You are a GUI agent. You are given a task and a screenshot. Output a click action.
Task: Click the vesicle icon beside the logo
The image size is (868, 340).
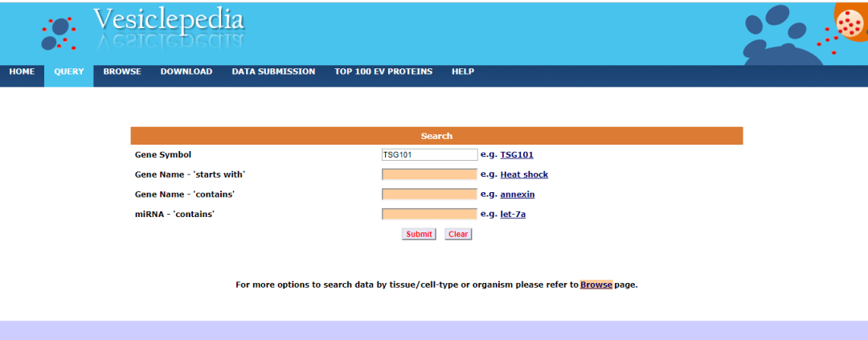coord(58,34)
